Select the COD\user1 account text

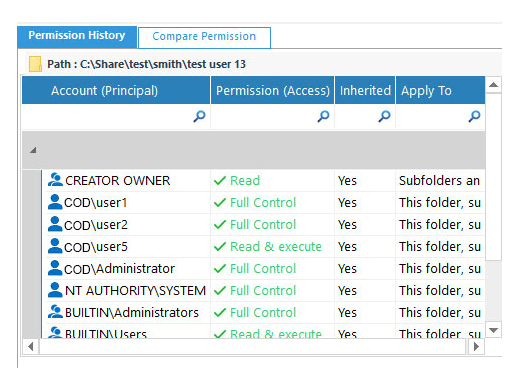pos(96,203)
